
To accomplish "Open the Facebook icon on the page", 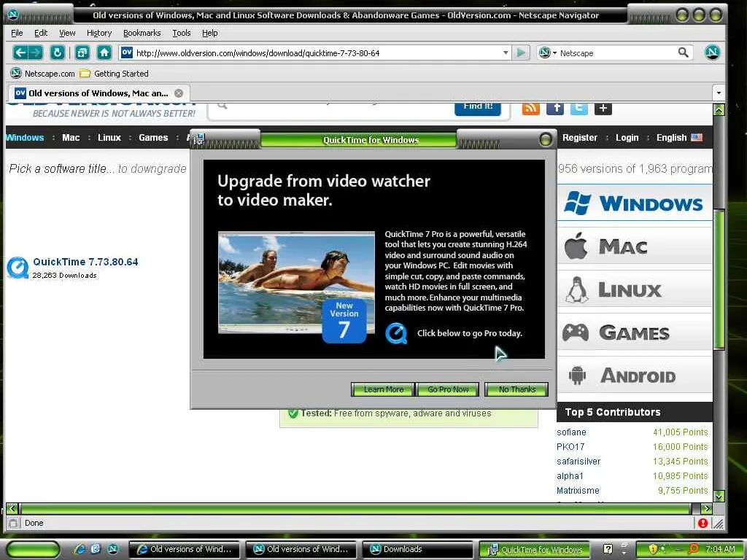I will point(555,108).
